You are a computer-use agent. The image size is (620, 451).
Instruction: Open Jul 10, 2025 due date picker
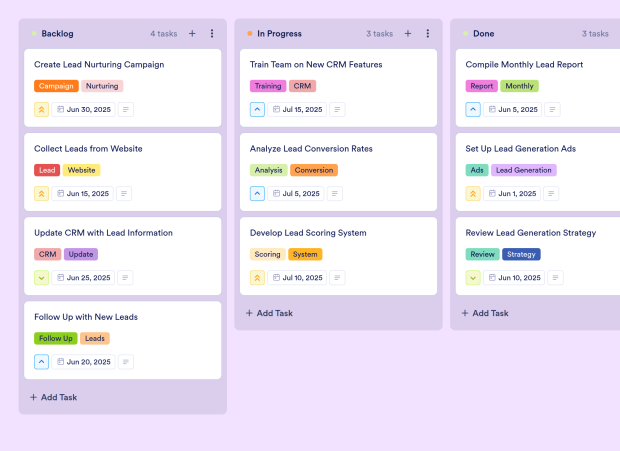[x=297, y=278]
